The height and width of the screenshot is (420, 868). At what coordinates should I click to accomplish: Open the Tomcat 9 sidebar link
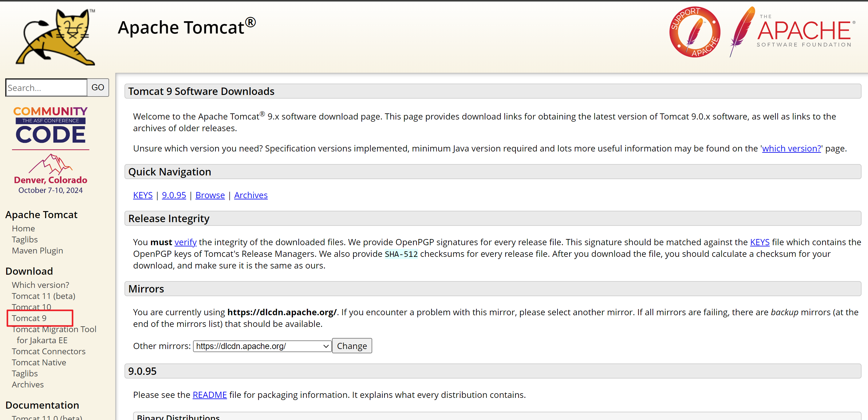point(29,318)
